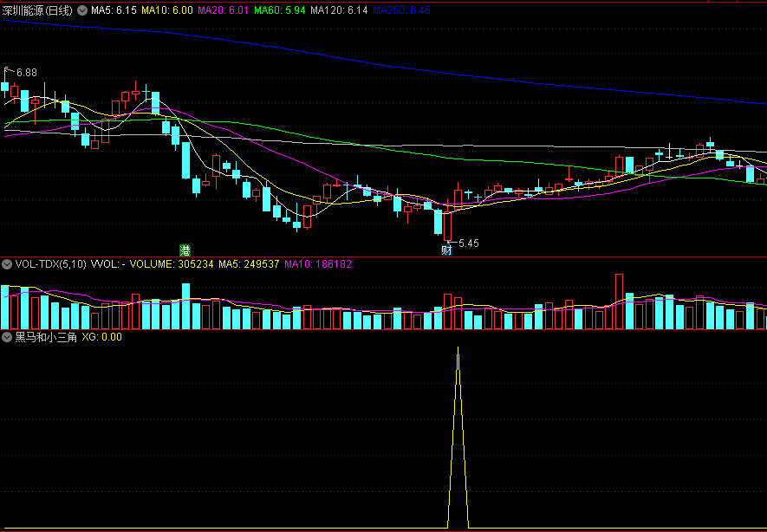The image size is (767, 532).
Task: Click the MA10: 6.00 label
Action: [166, 10]
